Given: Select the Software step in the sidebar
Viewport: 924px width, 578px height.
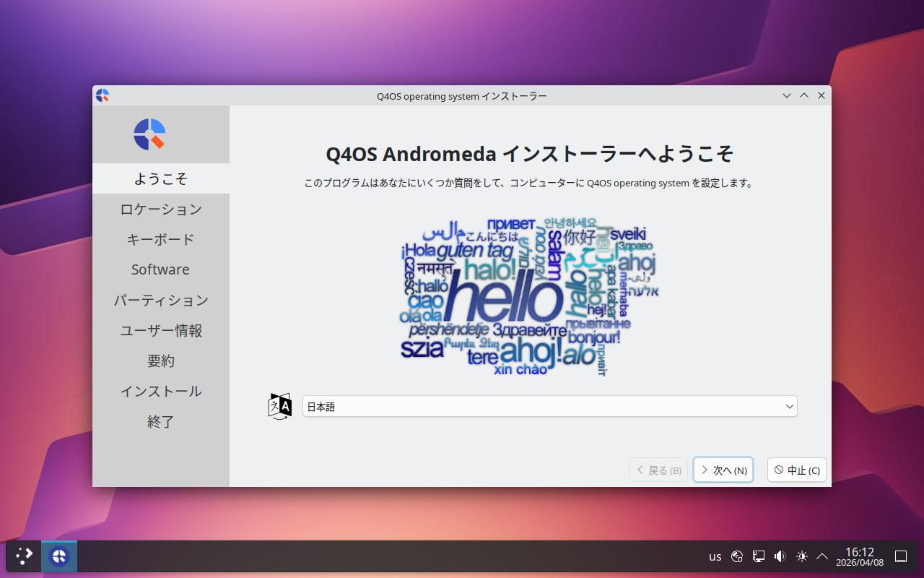Looking at the screenshot, I should tap(161, 269).
